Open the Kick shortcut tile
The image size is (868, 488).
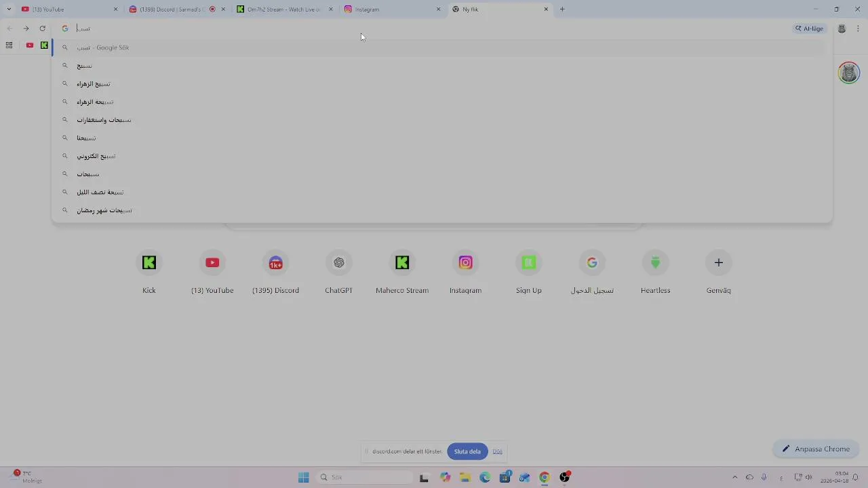tap(149, 272)
